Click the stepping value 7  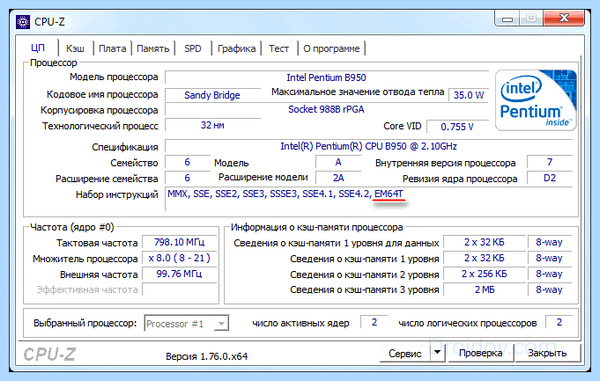click(x=549, y=162)
